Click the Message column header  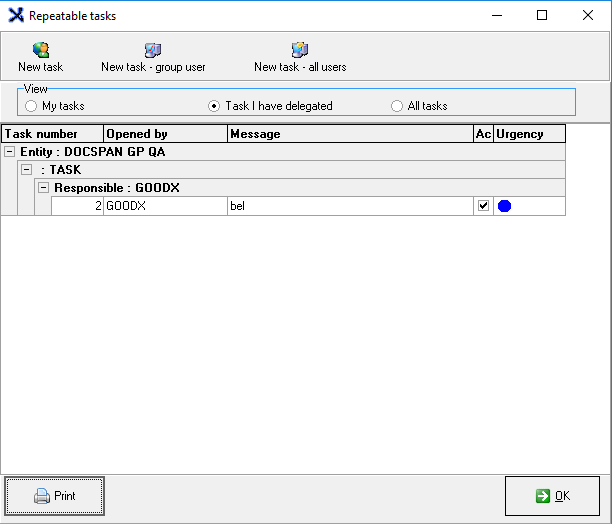click(x=350, y=134)
